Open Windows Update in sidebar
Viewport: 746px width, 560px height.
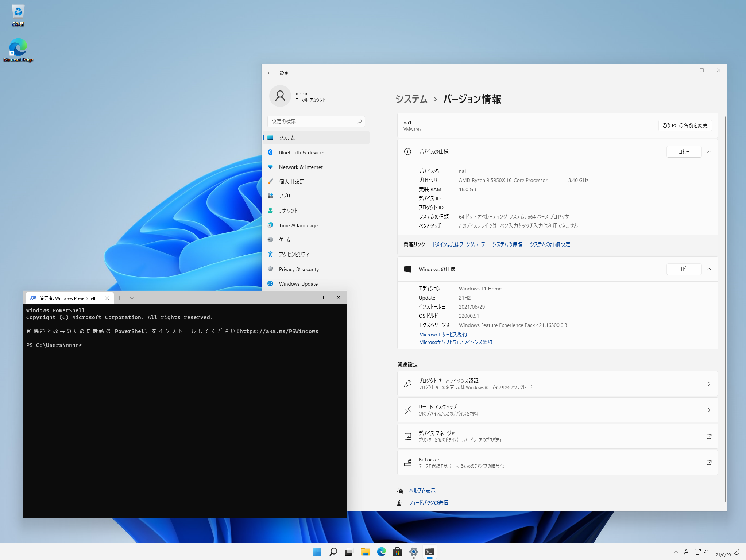point(316,284)
